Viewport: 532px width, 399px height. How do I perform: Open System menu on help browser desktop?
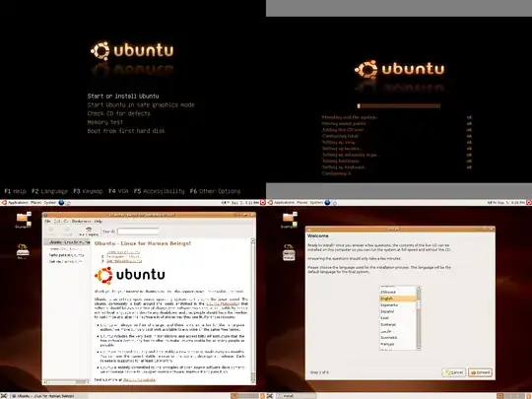click(x=50, y=203)
